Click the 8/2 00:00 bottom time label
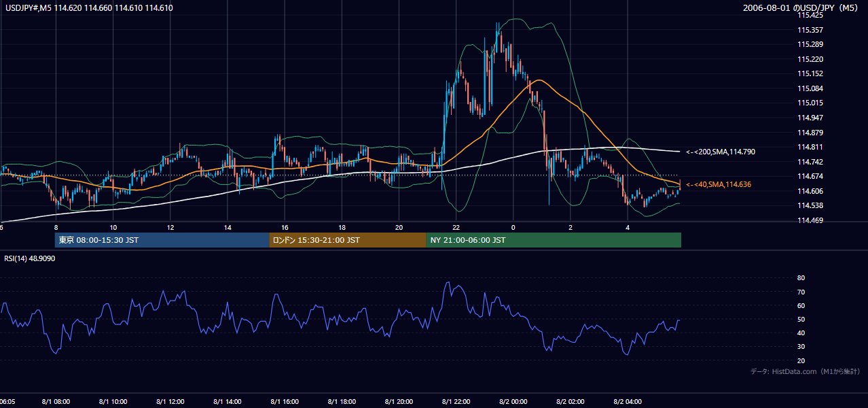The width and height of the screenshot is (868, 408). [x=513, y=401]
